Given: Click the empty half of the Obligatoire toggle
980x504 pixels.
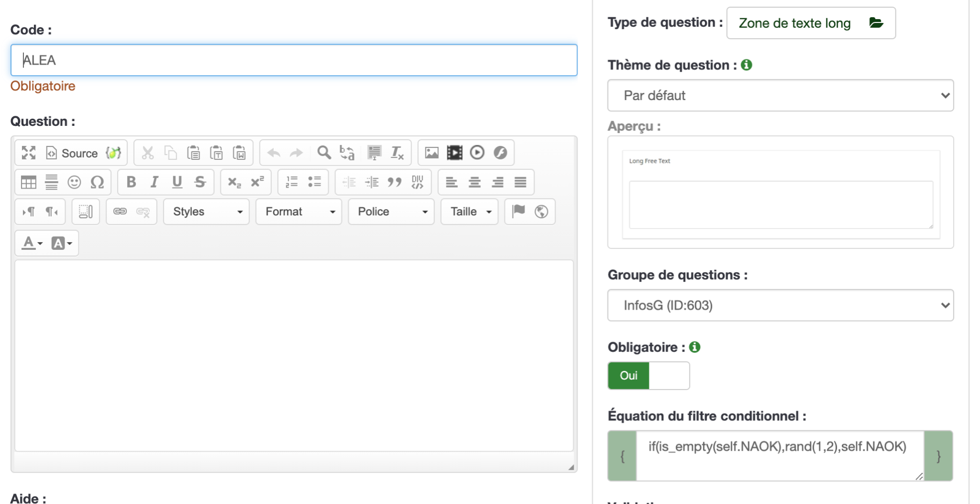Looking at the screenshot, I should [x=669, y=376].
